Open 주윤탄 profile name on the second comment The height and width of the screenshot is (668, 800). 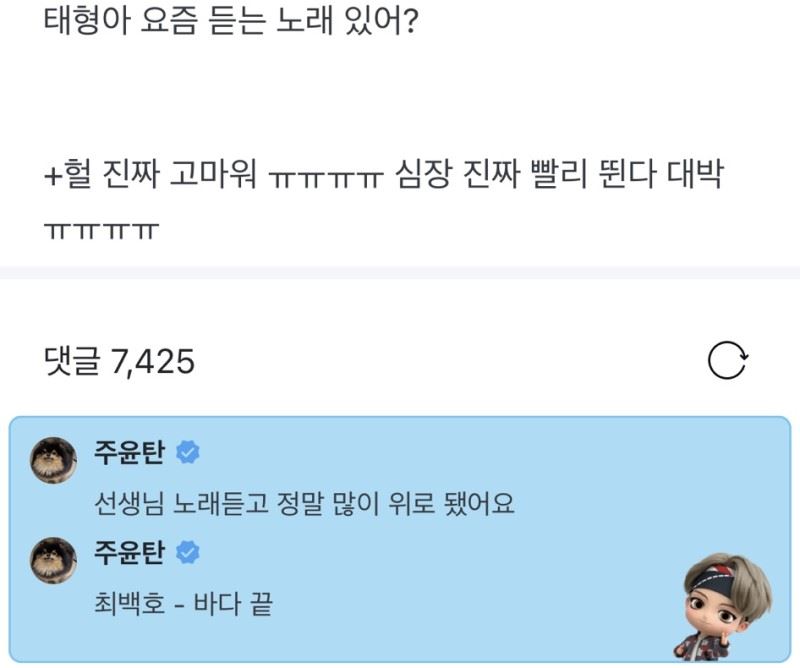point(130,552)
